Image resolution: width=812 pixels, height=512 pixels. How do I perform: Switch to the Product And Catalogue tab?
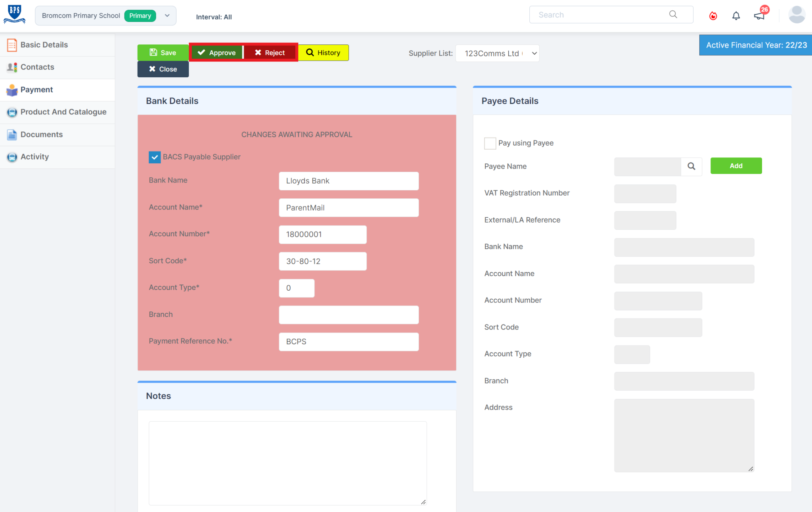[63, 112]
